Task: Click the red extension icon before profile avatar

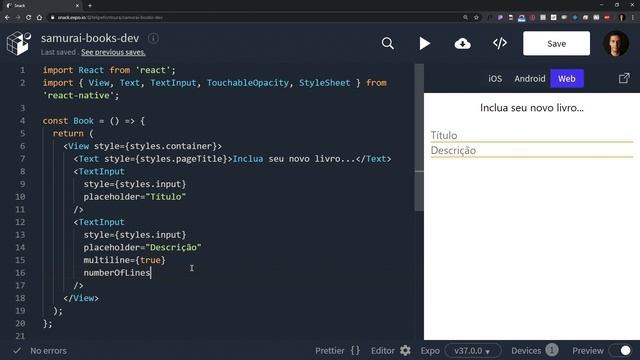Action: coord(607,18)
